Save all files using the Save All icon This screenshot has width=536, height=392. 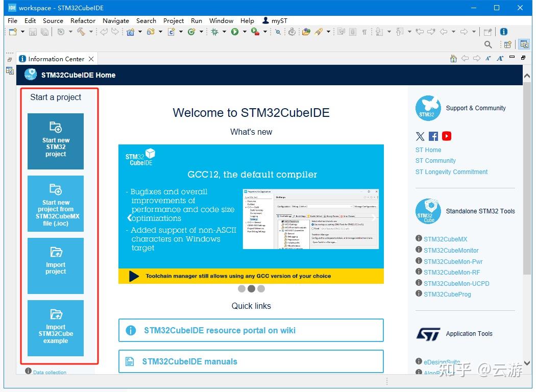tap(44, 32)
